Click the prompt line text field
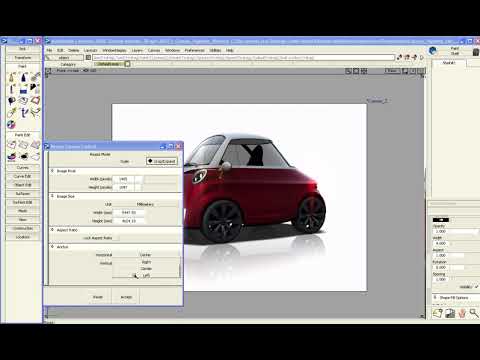The image size is (480, 360). pyautogui.click(x=243, y=57)
